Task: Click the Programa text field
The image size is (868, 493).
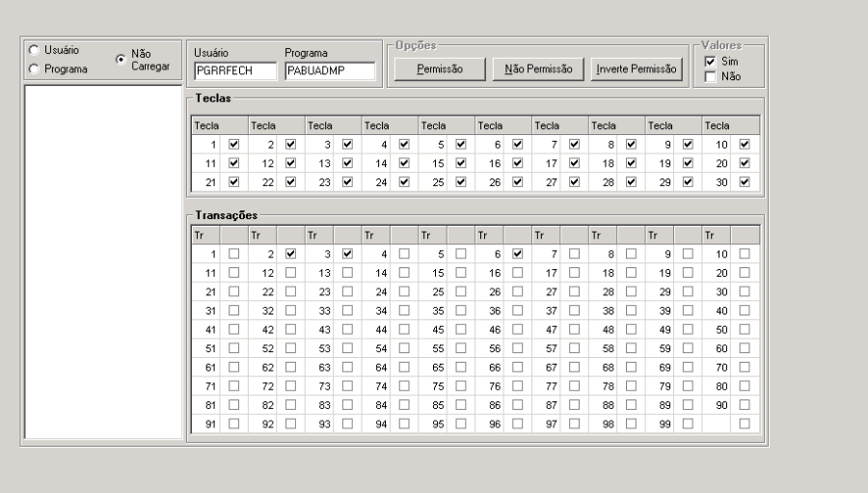Action: tap(329, 70)
